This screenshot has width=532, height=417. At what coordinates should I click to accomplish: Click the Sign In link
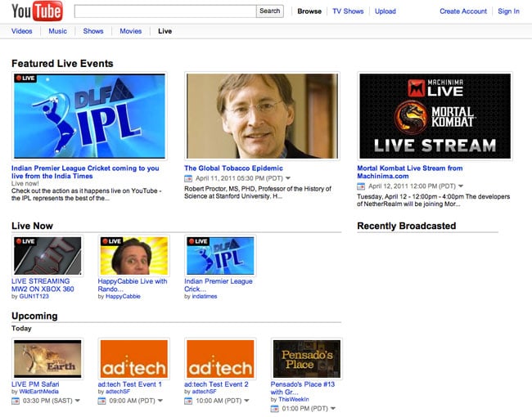(x=508, y=11)
